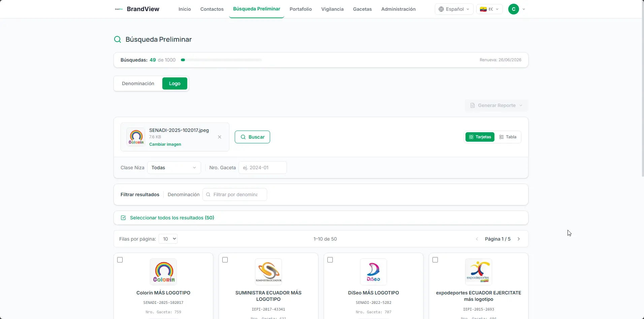Click the code SENADI-2022-5282
This screenshot has width=644, height=319.
tap(374, 303)
